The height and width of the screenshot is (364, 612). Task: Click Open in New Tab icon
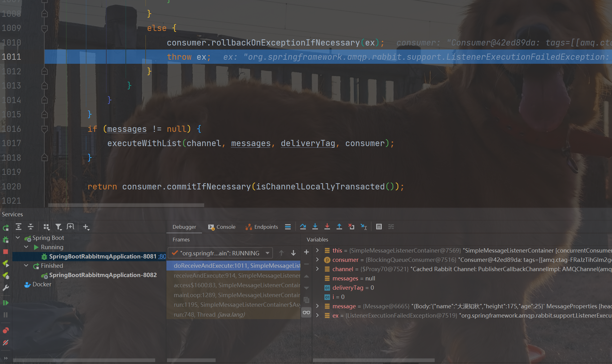(71, 227)
